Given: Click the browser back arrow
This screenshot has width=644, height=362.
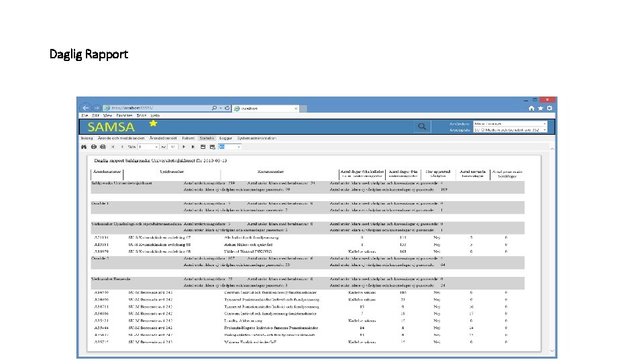Looking at the screenshot, I should tap(85, 108).
